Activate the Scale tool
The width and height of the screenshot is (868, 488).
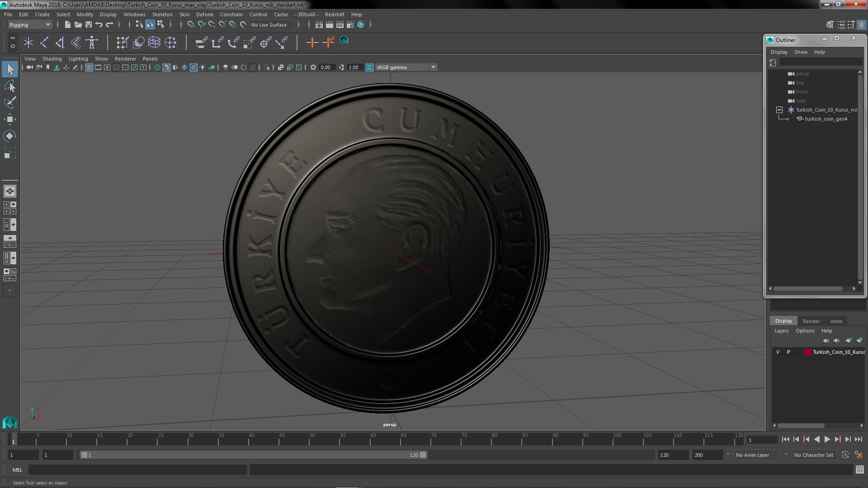10,153
